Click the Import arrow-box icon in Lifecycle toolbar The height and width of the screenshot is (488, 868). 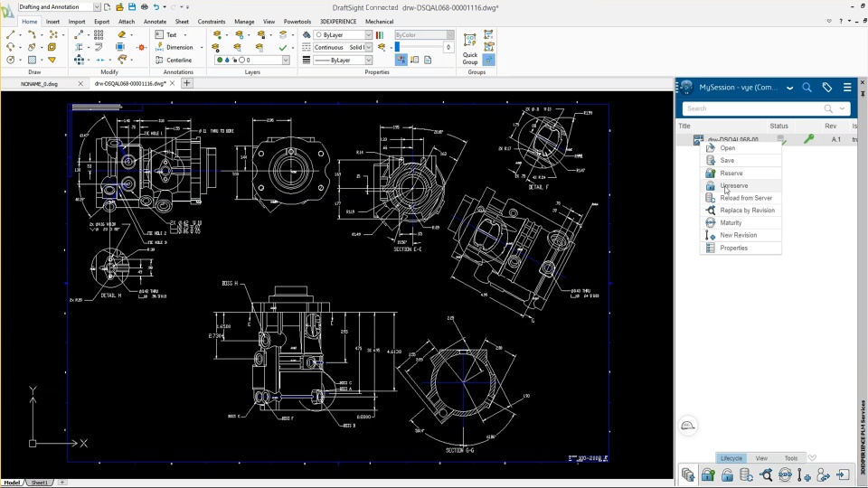tap(843, 474)
